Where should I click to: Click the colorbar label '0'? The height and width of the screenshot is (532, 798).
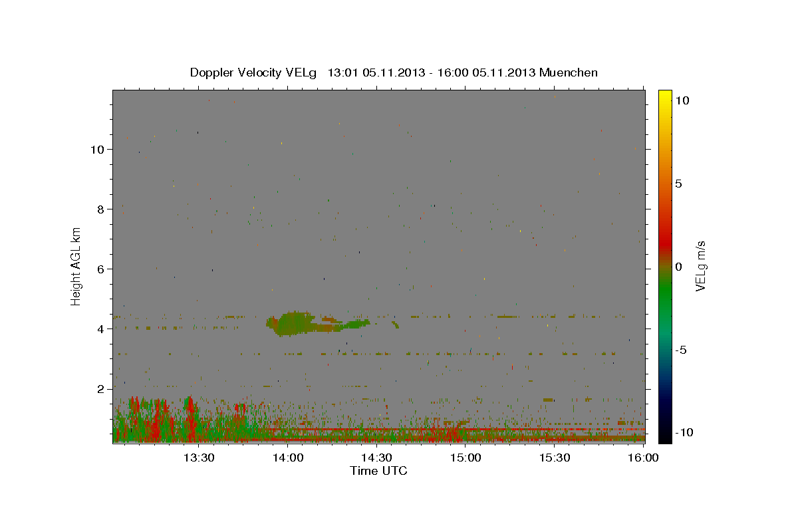point(678,267)
